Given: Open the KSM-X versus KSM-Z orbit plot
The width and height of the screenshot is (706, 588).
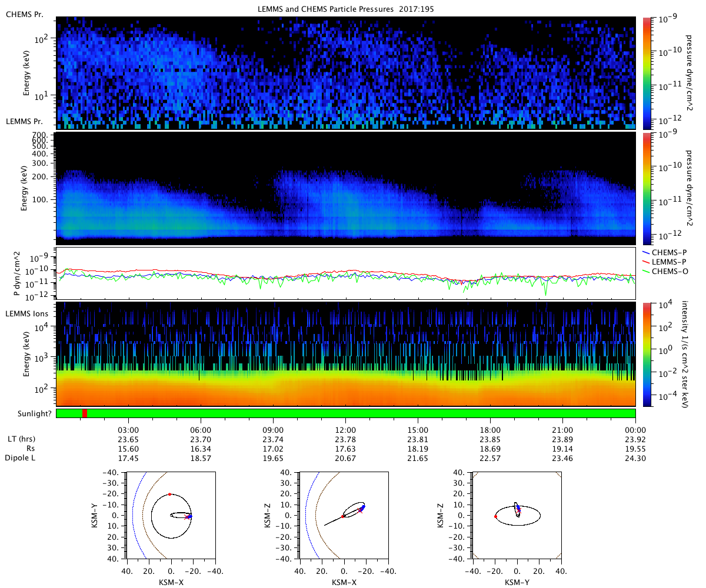Looking at the screenshot, I should pyautogui.click(x=344, y=515).
